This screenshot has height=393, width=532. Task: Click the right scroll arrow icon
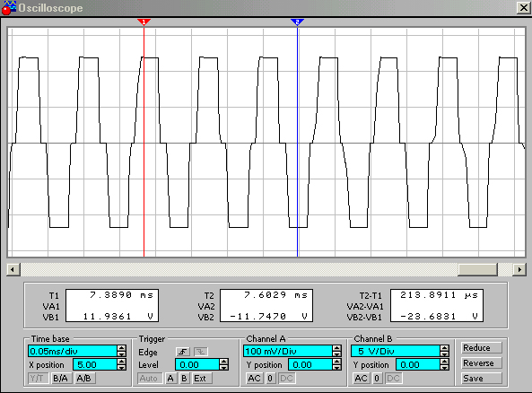[x=519, y=270]
